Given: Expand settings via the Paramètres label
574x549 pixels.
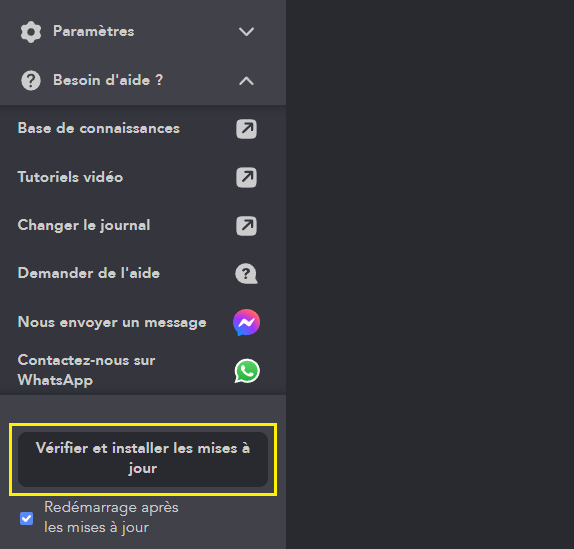Looking at the screenshot, I should (x=94, y=31).
